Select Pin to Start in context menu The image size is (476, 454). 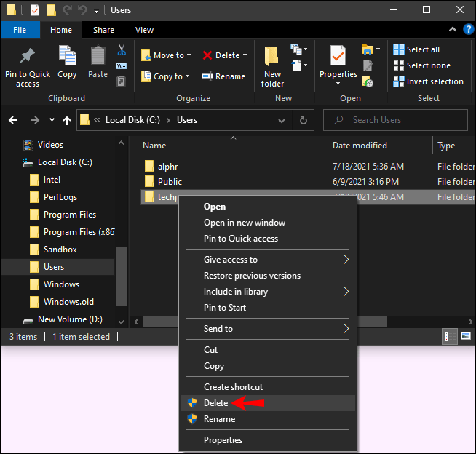click(x=267, y=308)
